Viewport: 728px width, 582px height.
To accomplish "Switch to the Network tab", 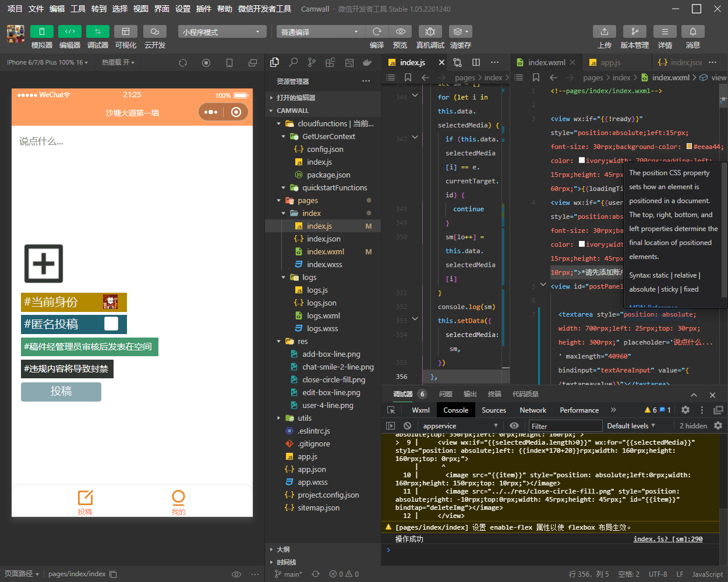I will pos(532,410).
